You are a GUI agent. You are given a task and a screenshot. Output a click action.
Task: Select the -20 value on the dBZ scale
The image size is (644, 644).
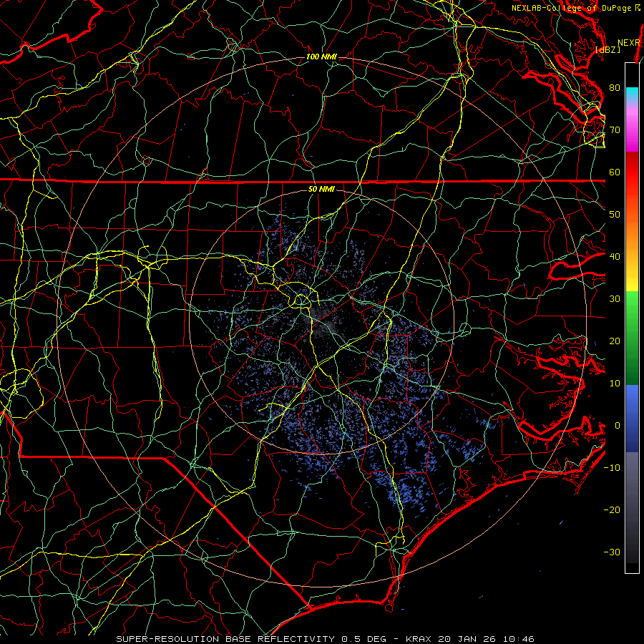(612, 509)
